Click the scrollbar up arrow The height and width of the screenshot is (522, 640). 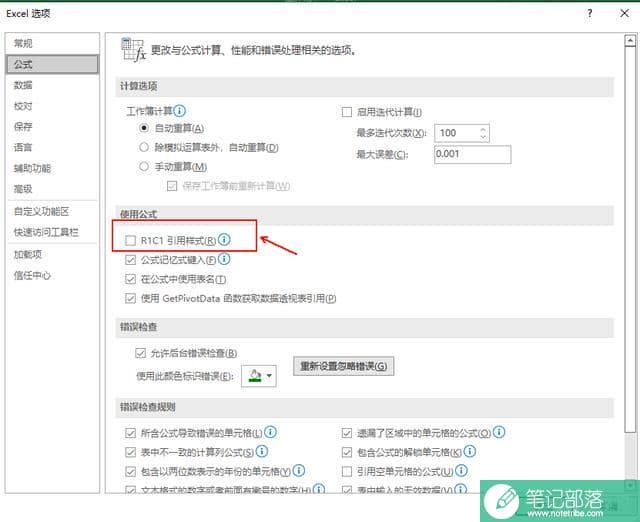(x=630, y=40)
